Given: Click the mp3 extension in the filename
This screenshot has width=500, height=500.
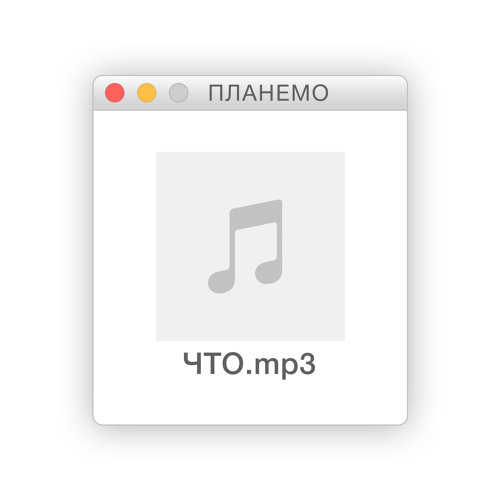Looking at the screenshot, I should click(x=284, y=365).
